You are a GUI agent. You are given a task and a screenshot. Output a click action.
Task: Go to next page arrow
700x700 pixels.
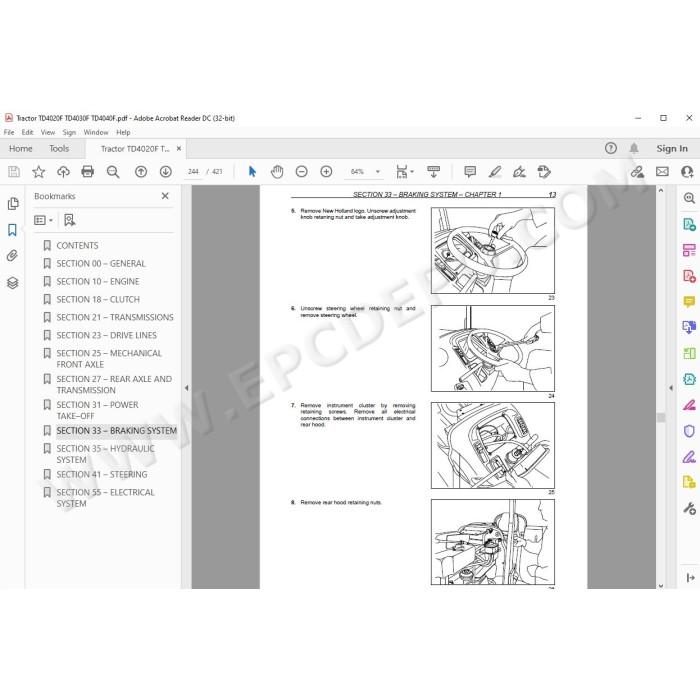(x=166, y=171)
